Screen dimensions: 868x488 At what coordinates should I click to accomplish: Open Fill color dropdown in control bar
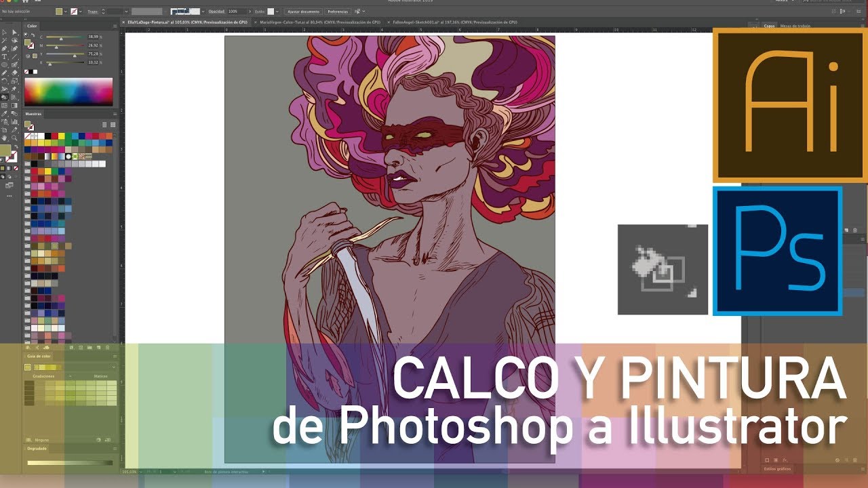(x=66, y=12)
